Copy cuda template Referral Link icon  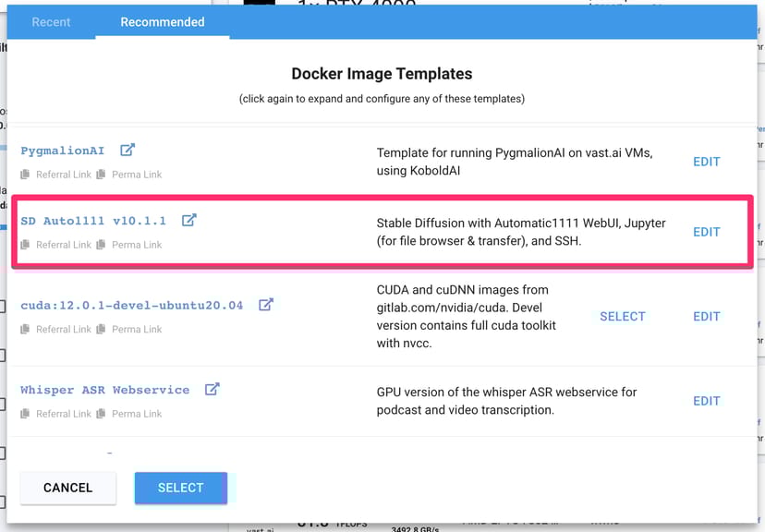pos(26,330)
